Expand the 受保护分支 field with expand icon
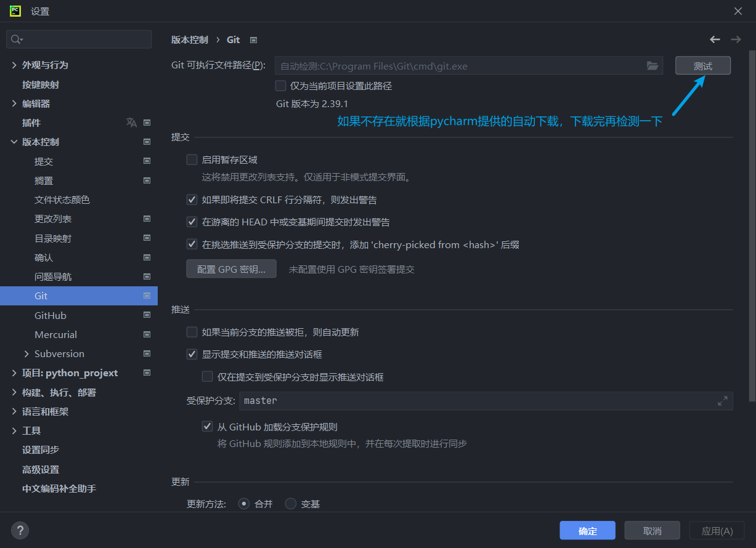 point(723,401)
